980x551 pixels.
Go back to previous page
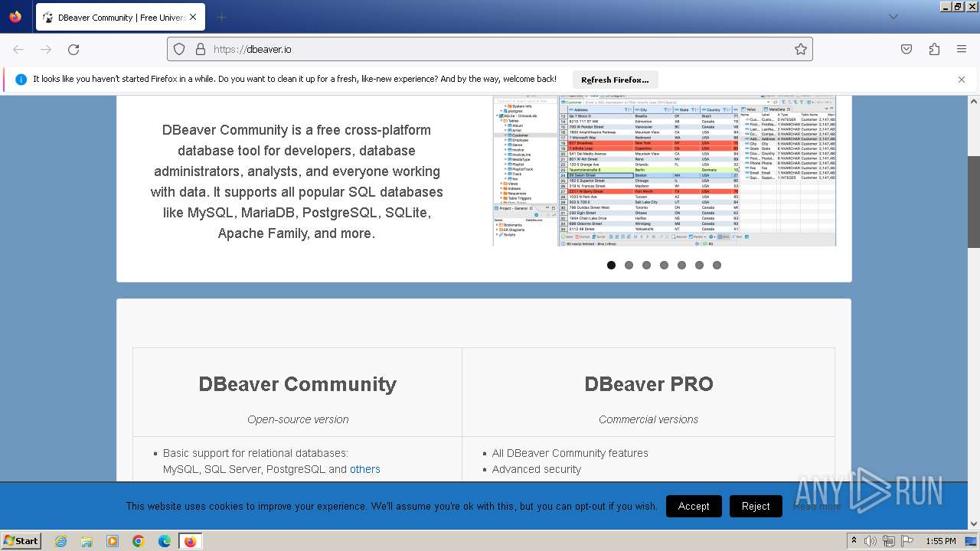pyautogui.click(x=18, y=49)
